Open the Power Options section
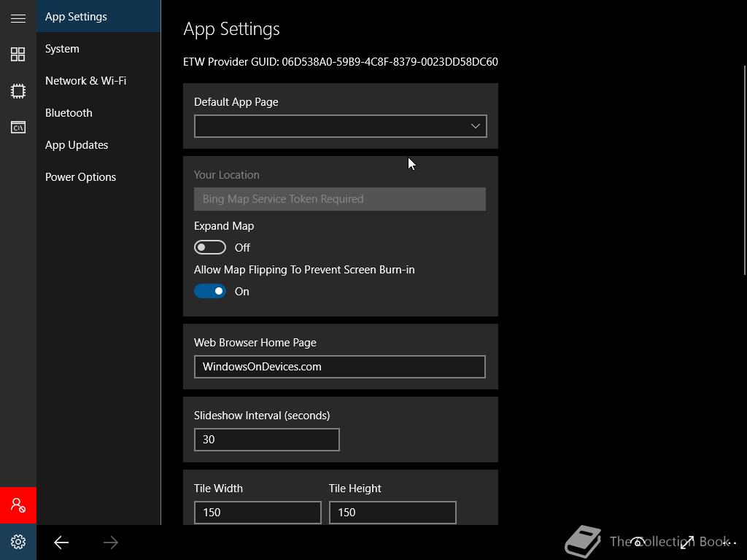Viewport: 747px width, 560px height. click(x=98, y=177)
